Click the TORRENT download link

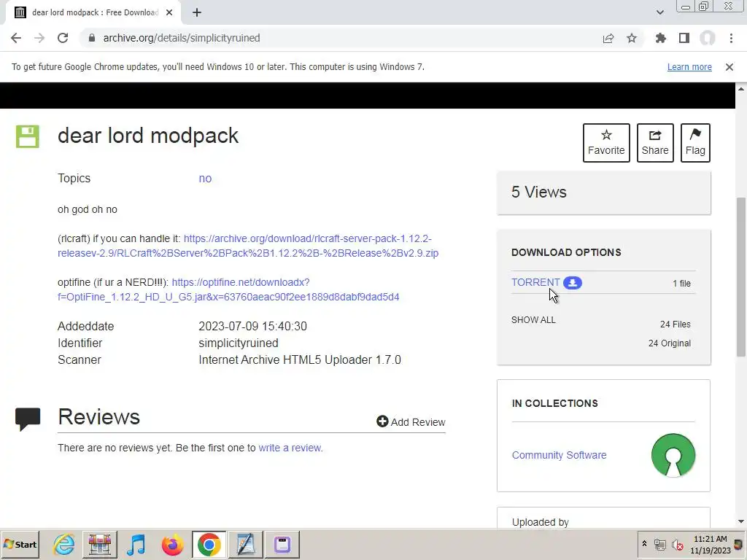pyautogui.click(x=535, y=282)
